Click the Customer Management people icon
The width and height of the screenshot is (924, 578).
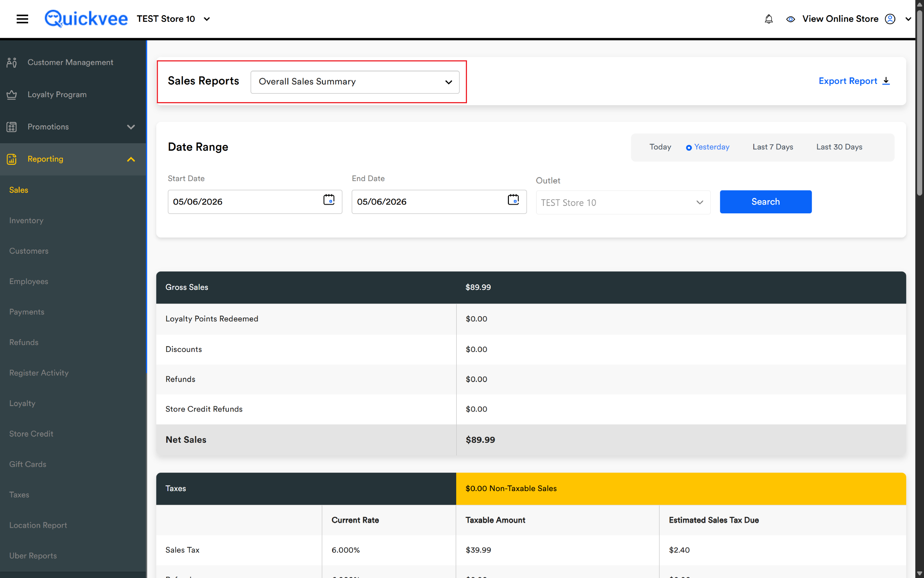pos(12,62)
